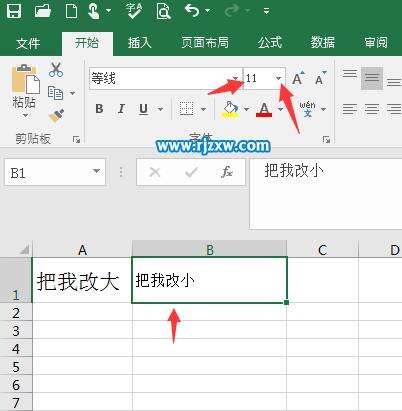Select row 3 header
This screenshot has width=402, height=411.
point(16,331)
